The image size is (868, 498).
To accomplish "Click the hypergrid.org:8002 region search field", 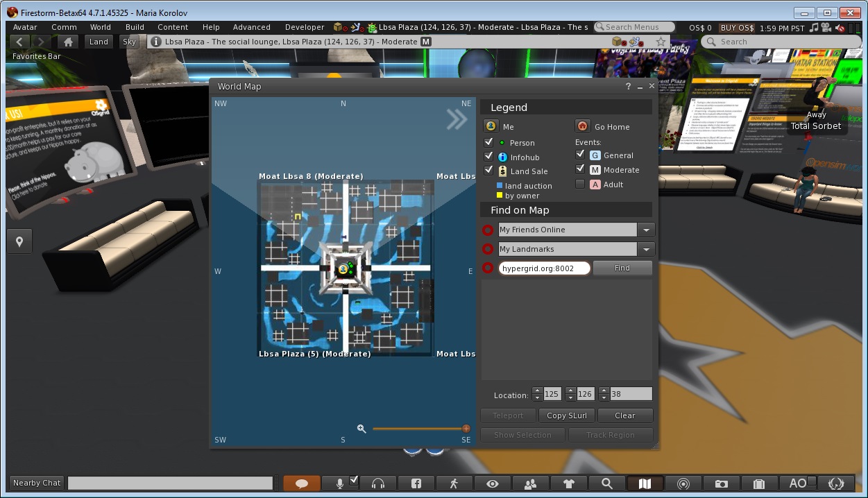I will tap(545, 268).
